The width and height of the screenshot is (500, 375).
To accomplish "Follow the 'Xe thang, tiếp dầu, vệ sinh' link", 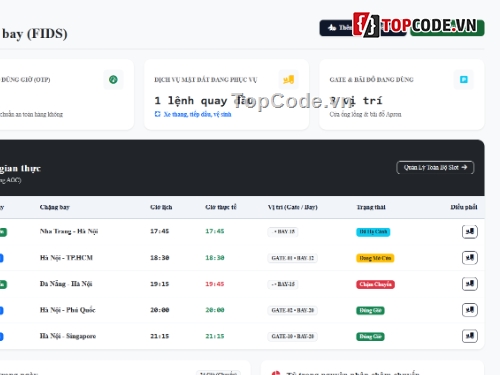I will 197,114.
